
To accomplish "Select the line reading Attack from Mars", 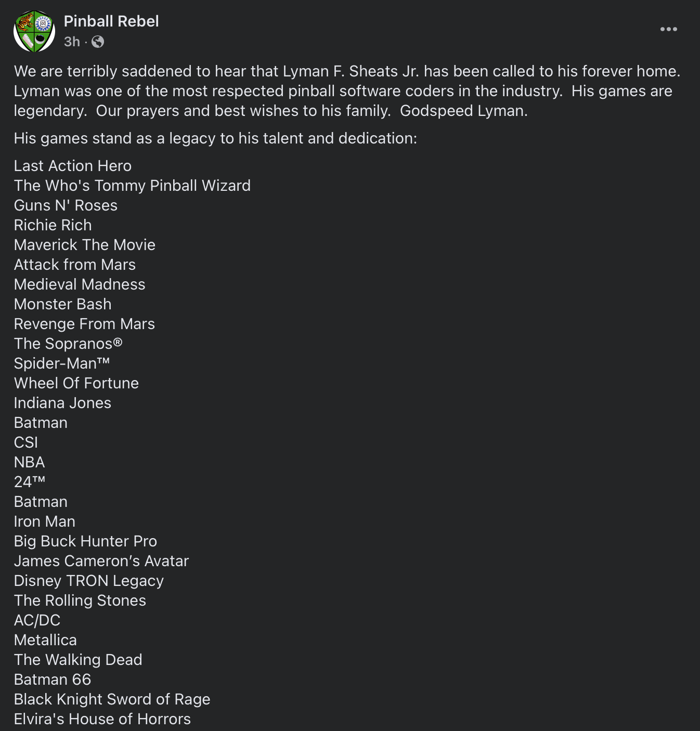I will (x=74, y=265).
